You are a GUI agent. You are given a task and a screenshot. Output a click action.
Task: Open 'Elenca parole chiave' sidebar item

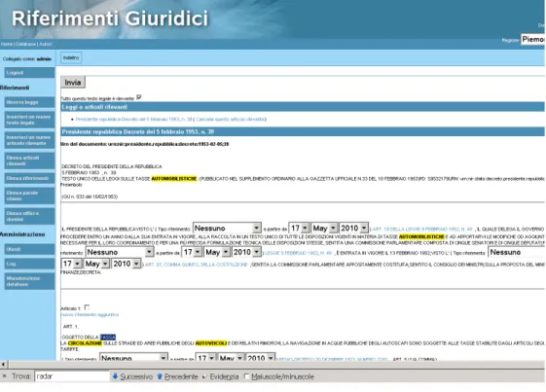(29, 196)
